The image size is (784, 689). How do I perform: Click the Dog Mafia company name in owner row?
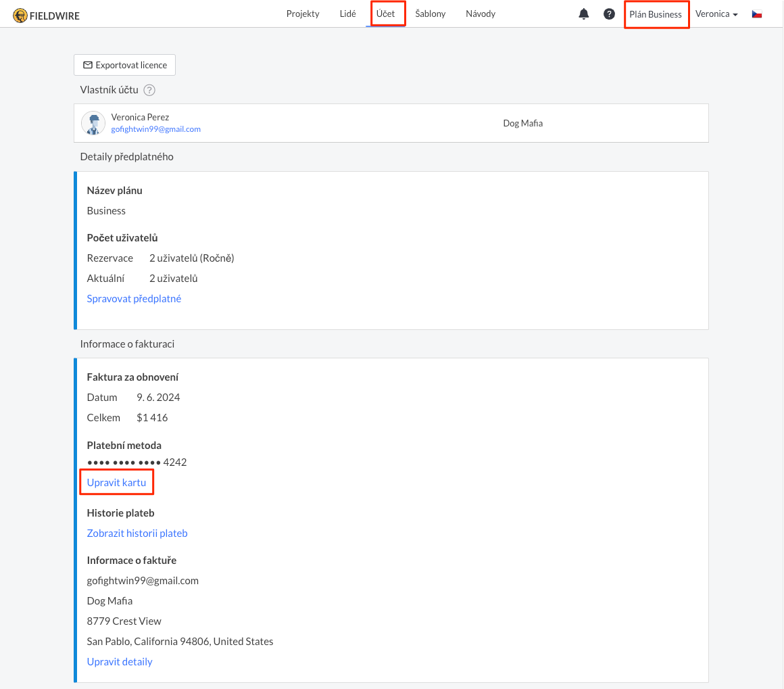coord(523,123)
